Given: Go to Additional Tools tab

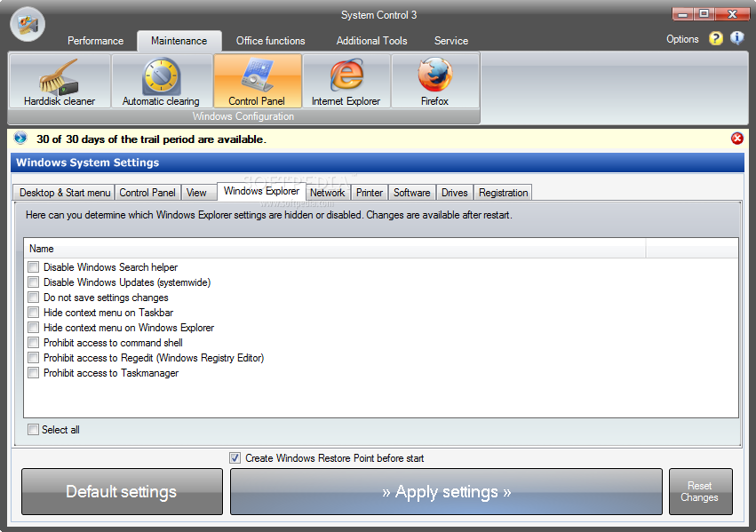Looking at the screenshot, I should [371, 41].
